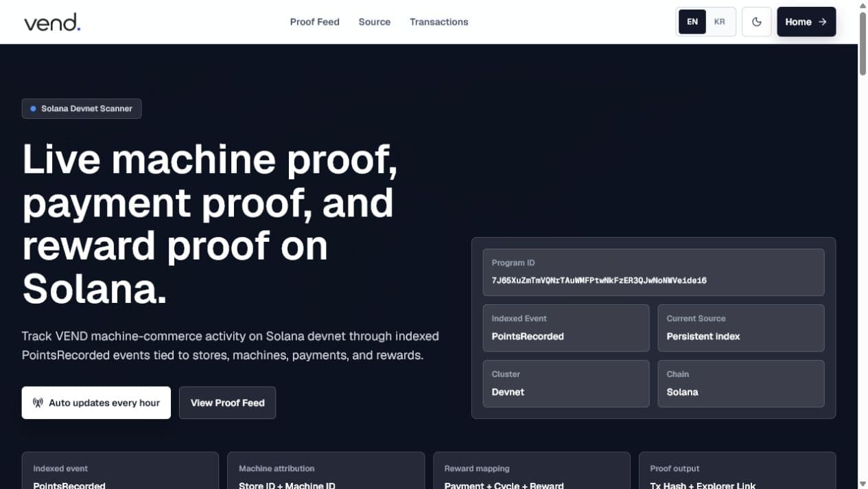The height and width of the screenshot is (489, 868).
Task: Click the arrow inside the Home button
Action: point(823,22)
